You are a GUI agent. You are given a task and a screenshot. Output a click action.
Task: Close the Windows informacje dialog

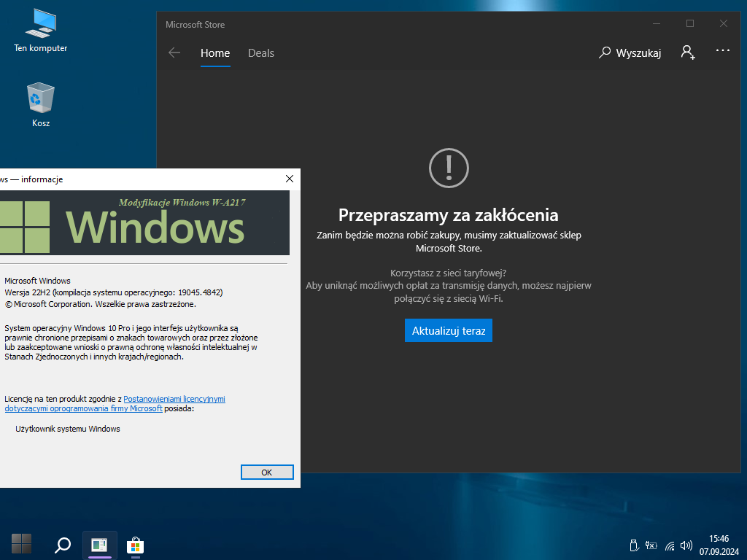(290, 179)
